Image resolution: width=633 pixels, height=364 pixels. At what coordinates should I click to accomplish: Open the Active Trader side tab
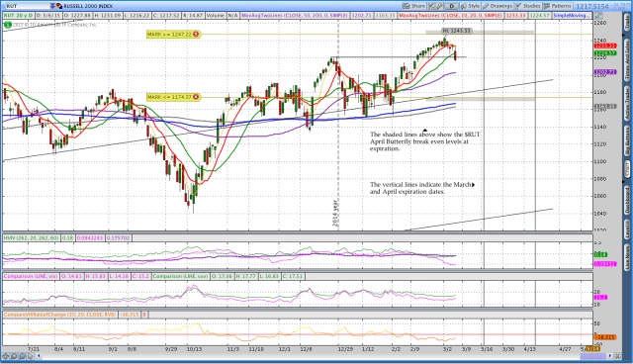tap(627, 104)
